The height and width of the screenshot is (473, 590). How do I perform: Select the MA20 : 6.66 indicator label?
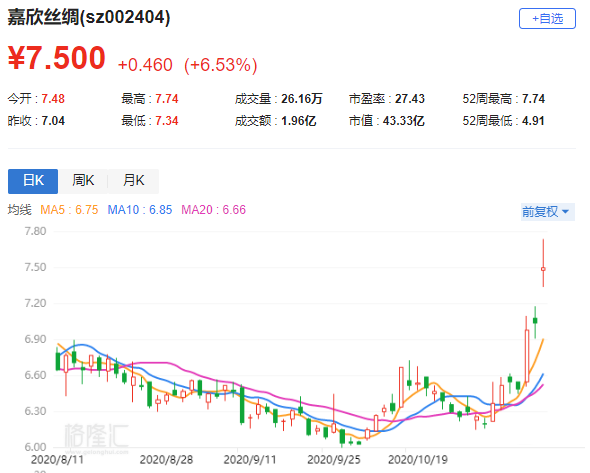(x=213, y=210)
